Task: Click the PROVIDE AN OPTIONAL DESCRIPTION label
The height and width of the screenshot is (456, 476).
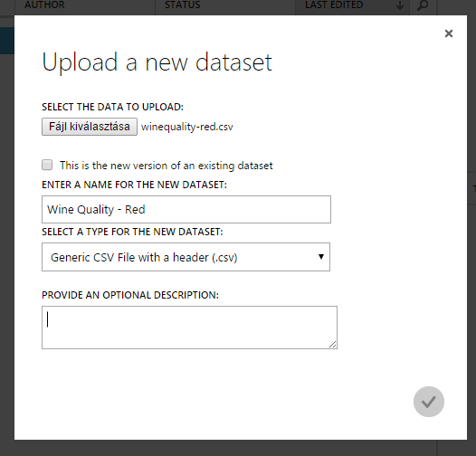Action: pos(130,295)
